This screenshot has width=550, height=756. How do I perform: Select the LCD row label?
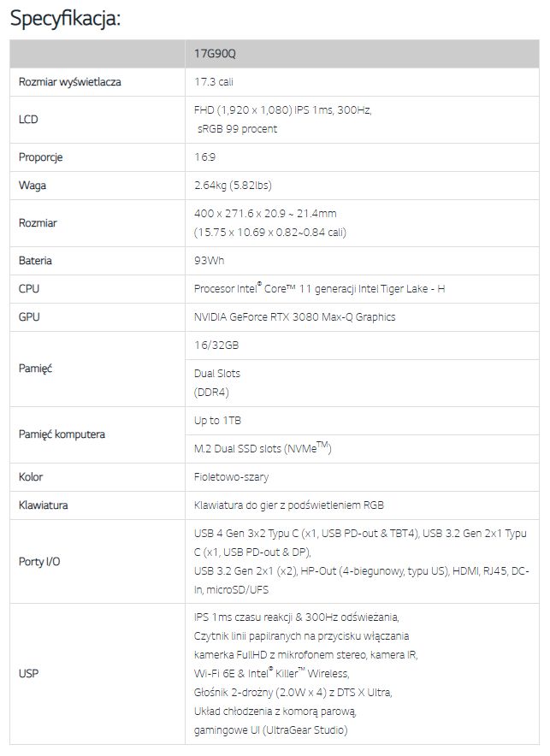29,120
